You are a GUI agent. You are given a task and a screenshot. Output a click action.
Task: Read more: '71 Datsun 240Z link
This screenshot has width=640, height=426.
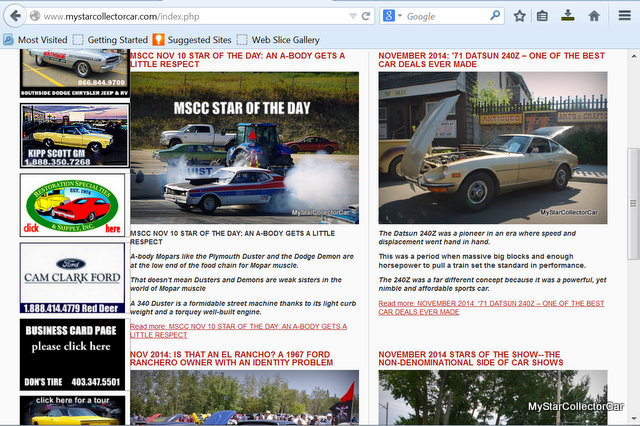[491, 308]
